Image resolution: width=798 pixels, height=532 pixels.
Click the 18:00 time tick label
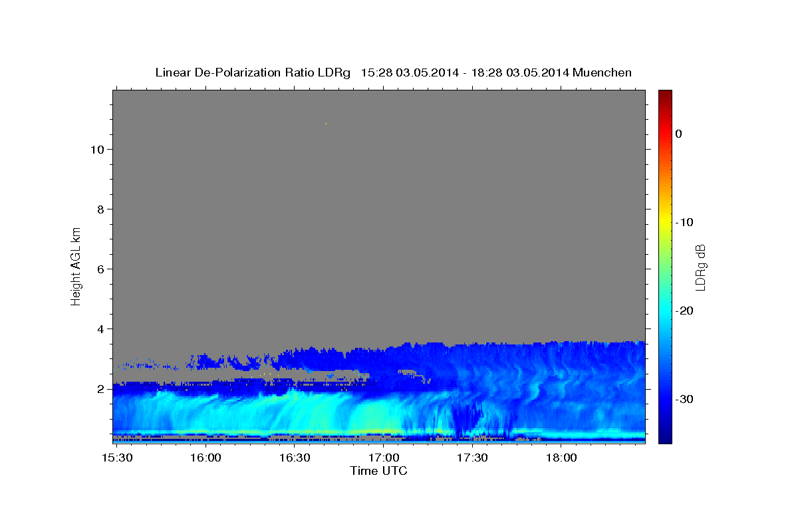tap(562, 458)
